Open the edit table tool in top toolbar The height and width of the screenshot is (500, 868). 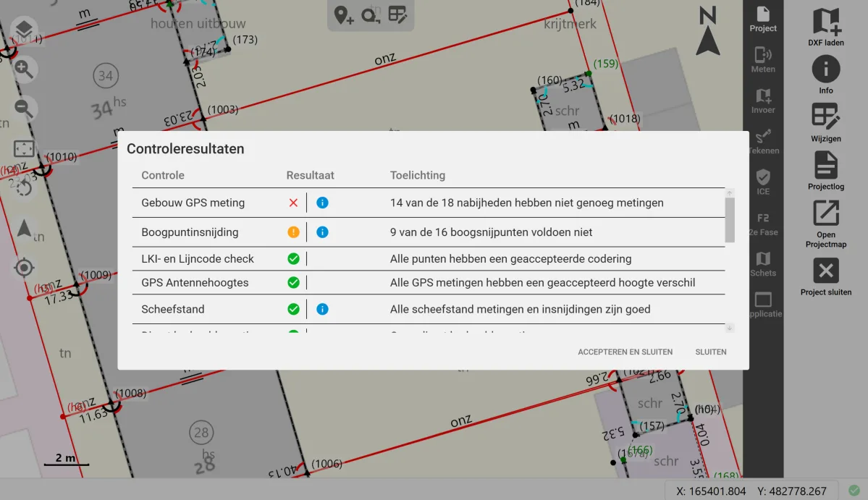(397, 15)
